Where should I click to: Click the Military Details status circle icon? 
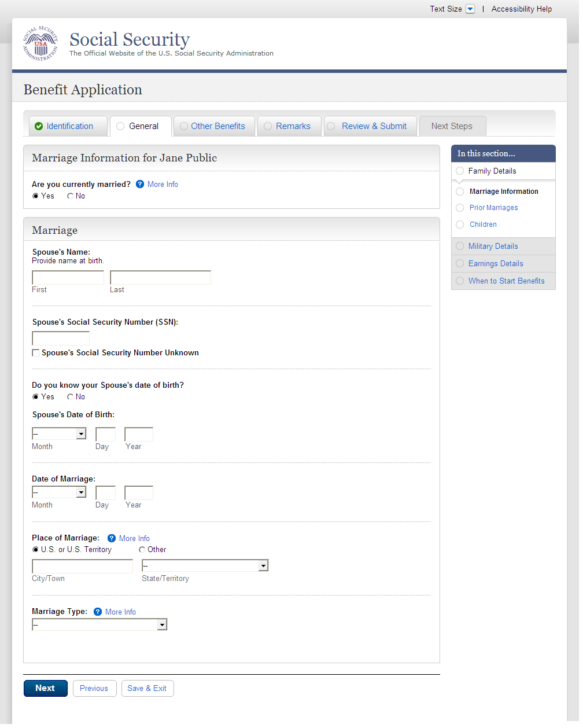coord(460,246)
